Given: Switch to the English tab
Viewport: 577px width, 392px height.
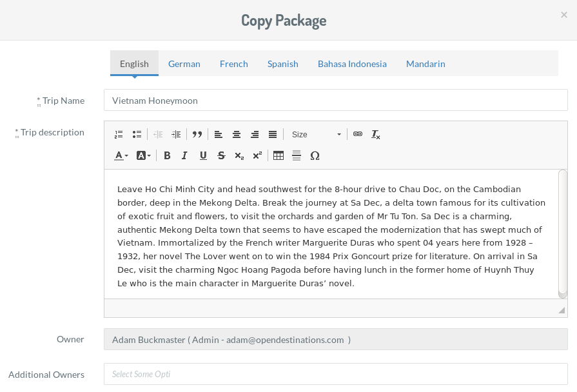Looking at the screenshot, I should pos(134,64).
